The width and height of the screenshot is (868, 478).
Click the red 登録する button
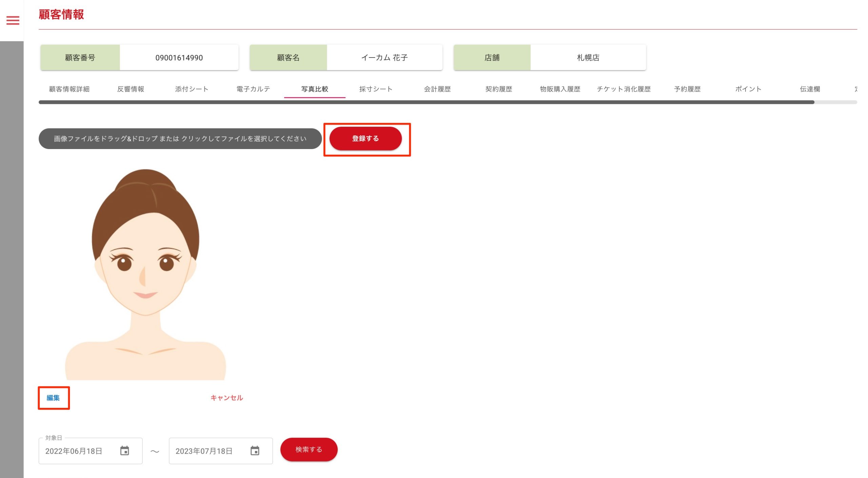coord(366,139)
